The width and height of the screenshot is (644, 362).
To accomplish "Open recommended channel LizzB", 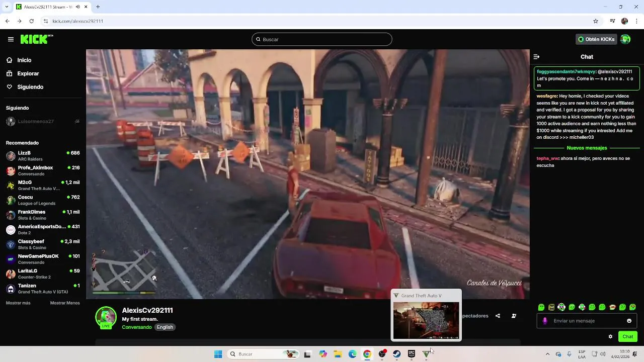I will pyautogui.click(x=43, y=156).
